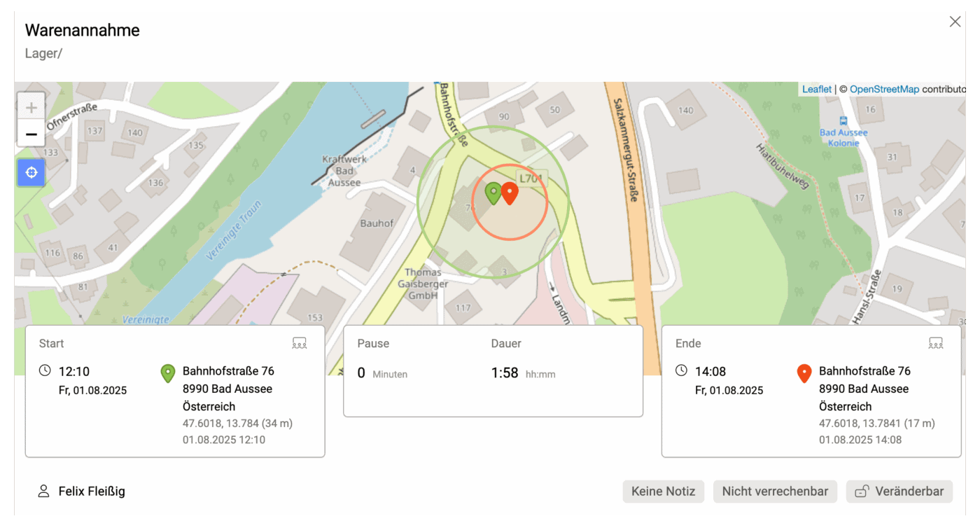Click the Felix Fleißig user name
The image size is (980, 528).
pyautogui.click(x=91, y=491)
